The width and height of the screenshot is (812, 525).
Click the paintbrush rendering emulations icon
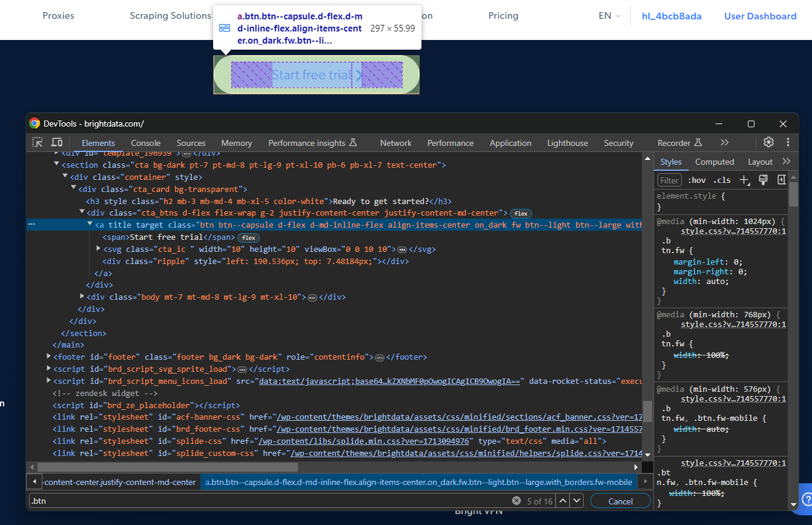pos(762,180)
